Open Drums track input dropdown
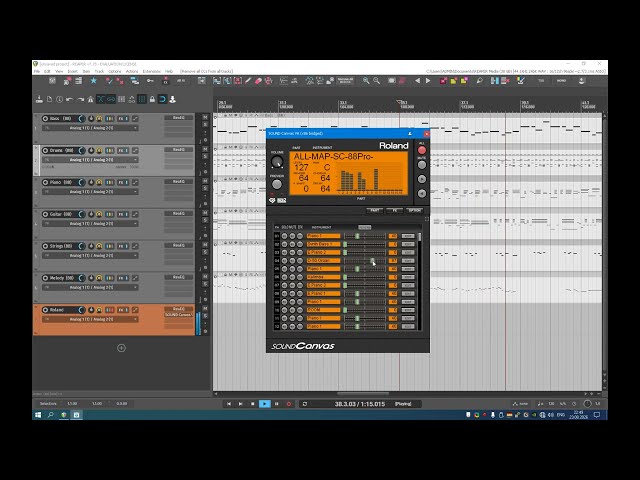The height and width of the screenshot is (480, 640). (90, 160)
